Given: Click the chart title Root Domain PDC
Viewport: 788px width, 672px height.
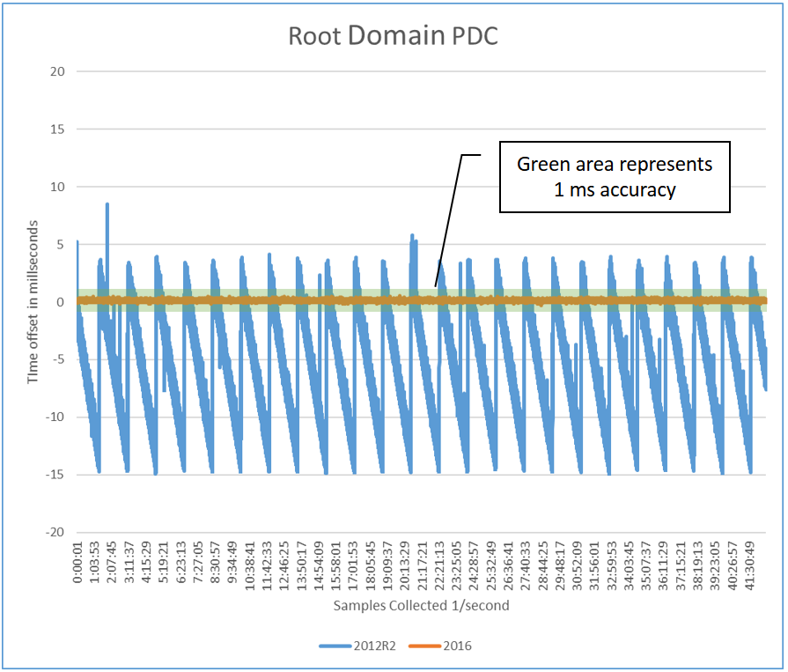Looking at the screenshot, I should tap(394, 36).
